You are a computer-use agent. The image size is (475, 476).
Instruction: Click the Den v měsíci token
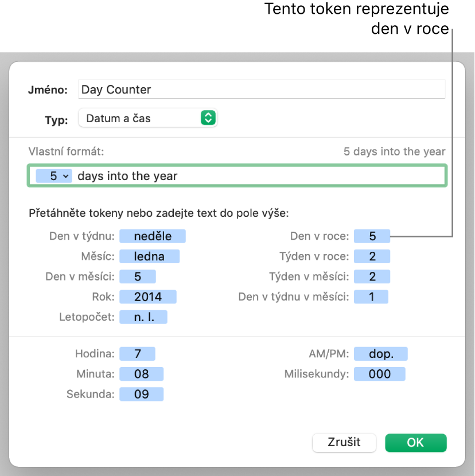tap(138, 276)
